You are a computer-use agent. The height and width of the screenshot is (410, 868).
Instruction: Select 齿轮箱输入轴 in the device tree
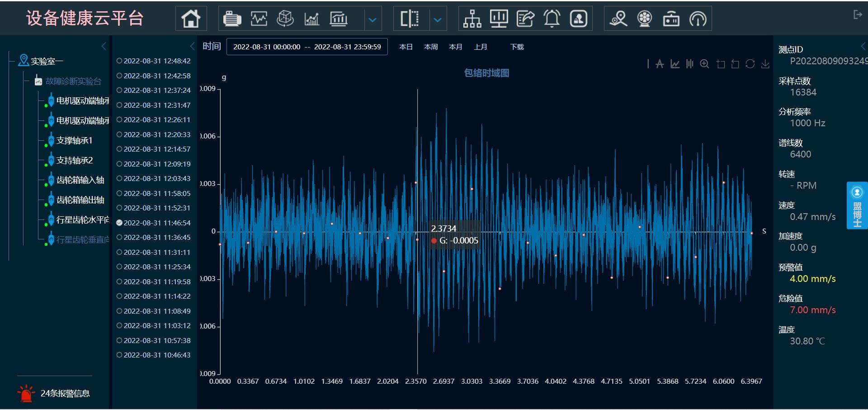coord(80,180)
